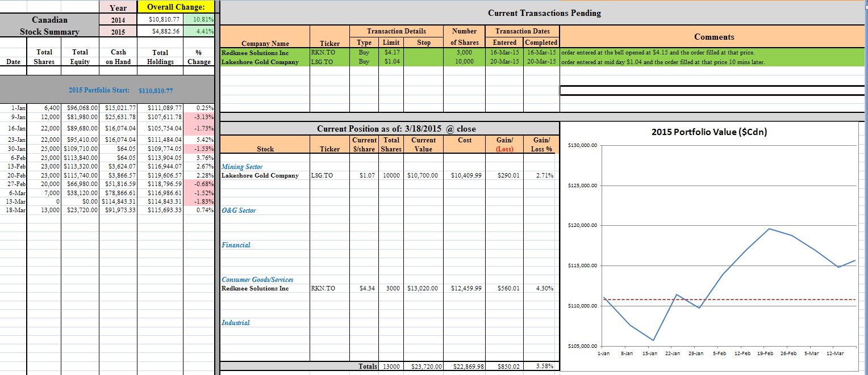The image size is (868, 375).
Task: Select the Lakeshore order comment cell
Action: pyautogui.click(x=713, y=62)
